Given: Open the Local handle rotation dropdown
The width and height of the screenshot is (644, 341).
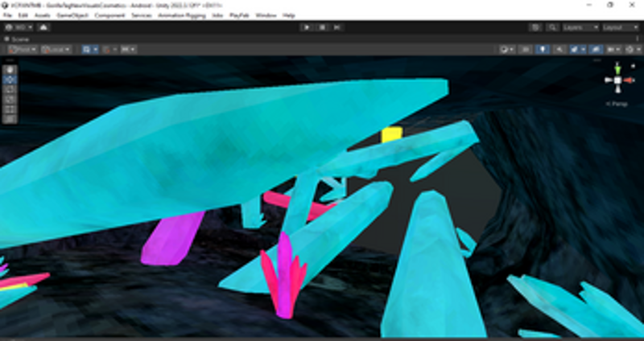Looking at the screenshot, I should tap(56, 50).
